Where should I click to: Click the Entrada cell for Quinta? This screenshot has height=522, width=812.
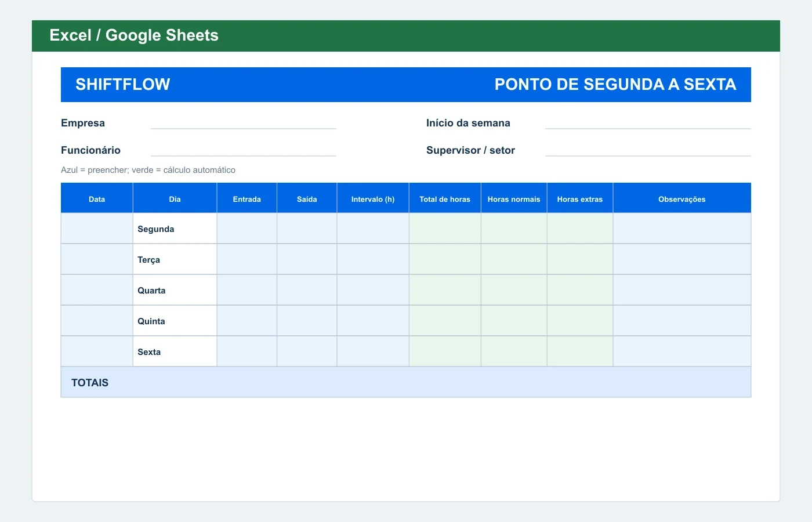(x=247, y=321)
